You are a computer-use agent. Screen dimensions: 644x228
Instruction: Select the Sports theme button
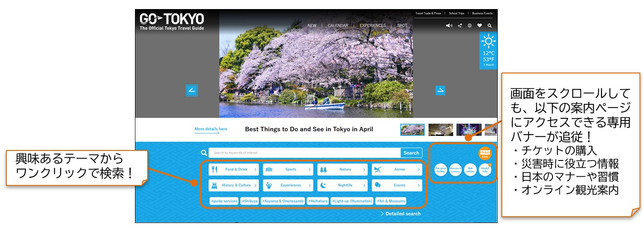288,170
